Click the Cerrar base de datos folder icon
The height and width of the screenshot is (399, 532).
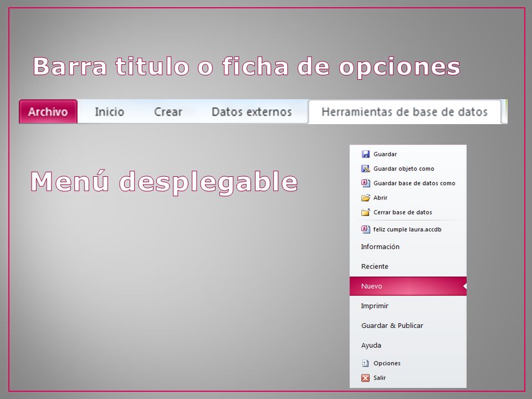[x=365, y=212]
